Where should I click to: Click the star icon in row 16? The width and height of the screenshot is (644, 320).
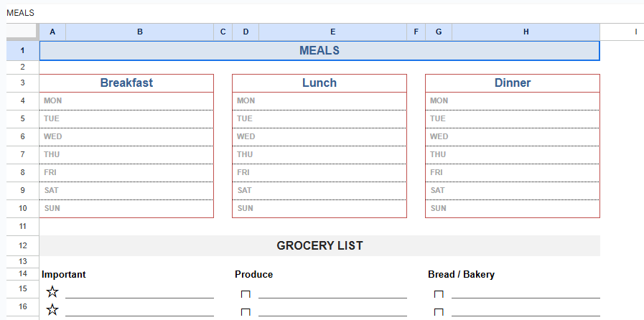52,310
